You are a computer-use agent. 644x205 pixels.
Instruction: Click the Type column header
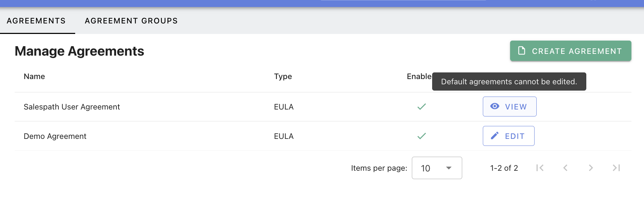click(x=283, y=77)
